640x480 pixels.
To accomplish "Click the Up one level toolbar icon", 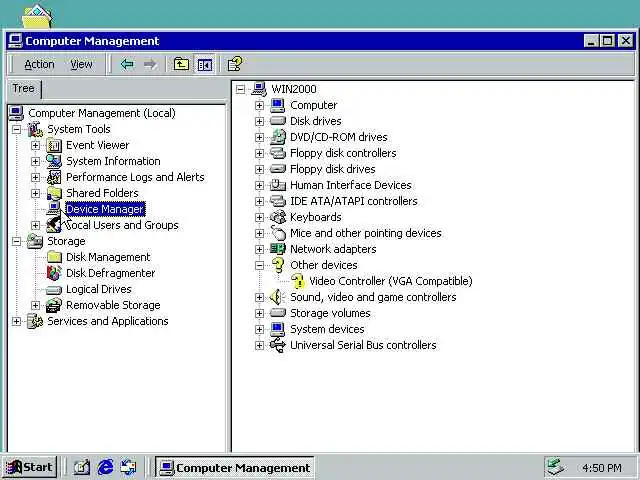I will 181,64.
